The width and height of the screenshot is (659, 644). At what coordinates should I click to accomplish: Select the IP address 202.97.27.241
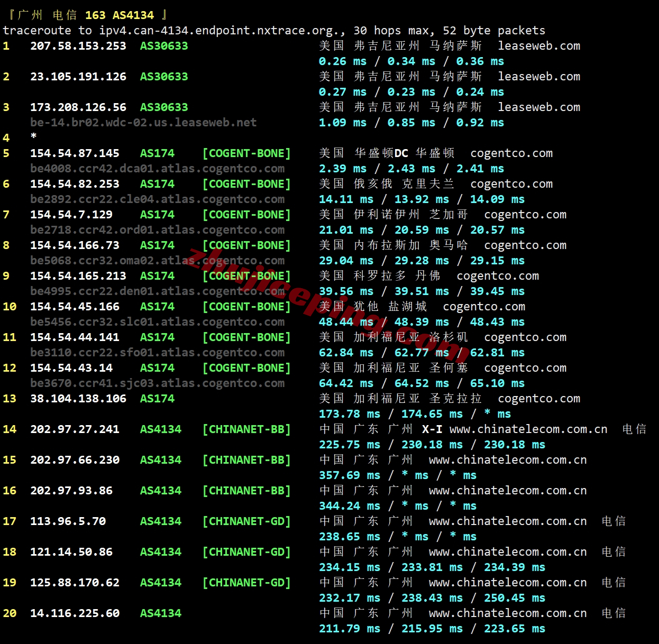pos(75,429)
